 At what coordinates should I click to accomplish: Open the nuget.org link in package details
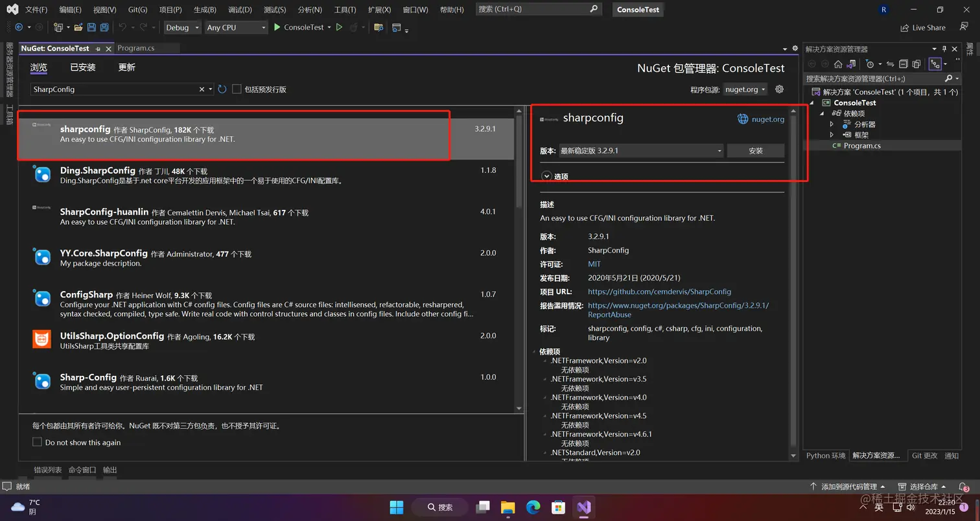click(768, 119)
